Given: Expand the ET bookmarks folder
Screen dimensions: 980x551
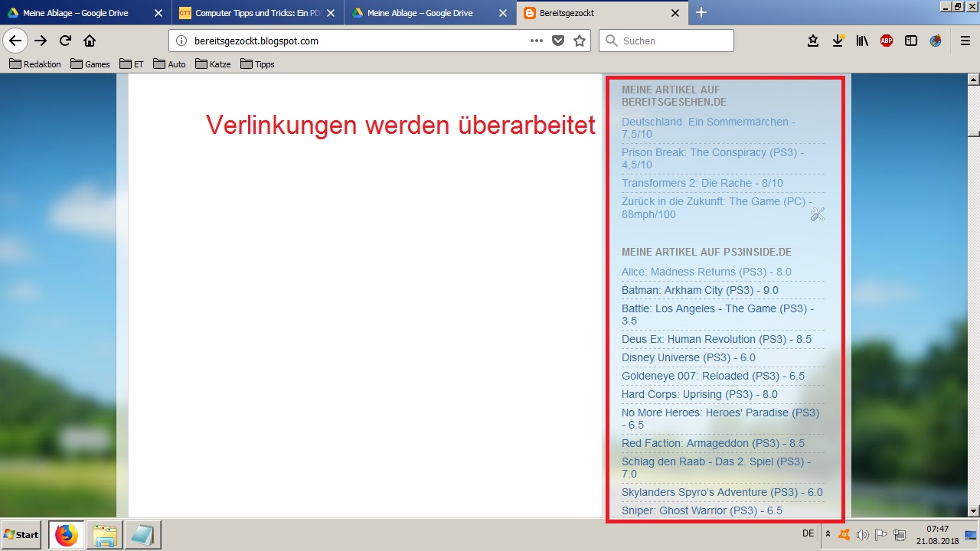Looking at the screenshot, I should pyautogui.click(x=132, y=64).
